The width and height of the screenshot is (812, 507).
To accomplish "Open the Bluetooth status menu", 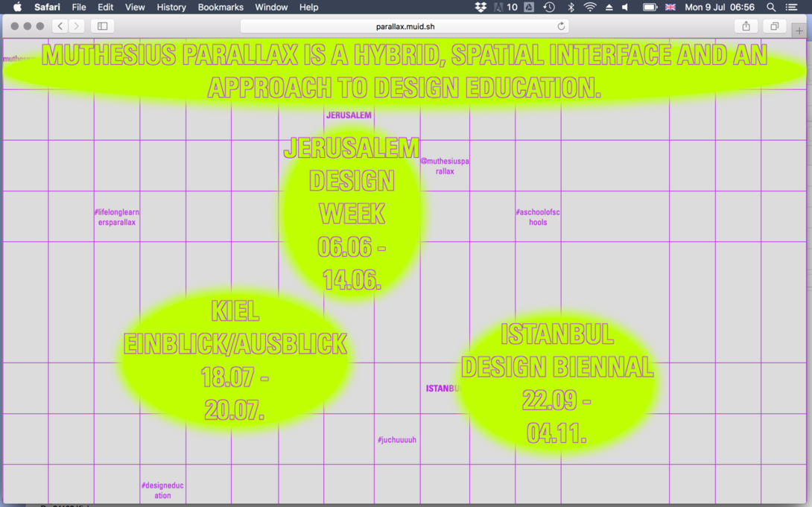I will [x=571, y=7].
